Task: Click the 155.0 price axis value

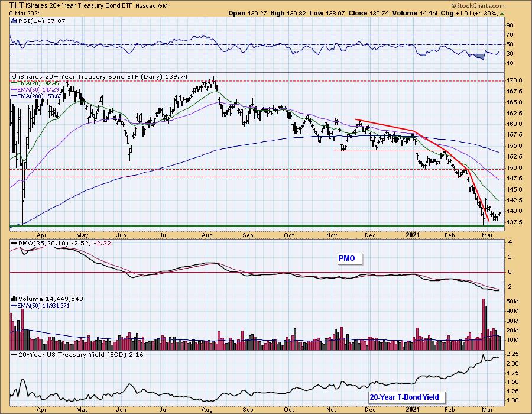Action: 515,146
